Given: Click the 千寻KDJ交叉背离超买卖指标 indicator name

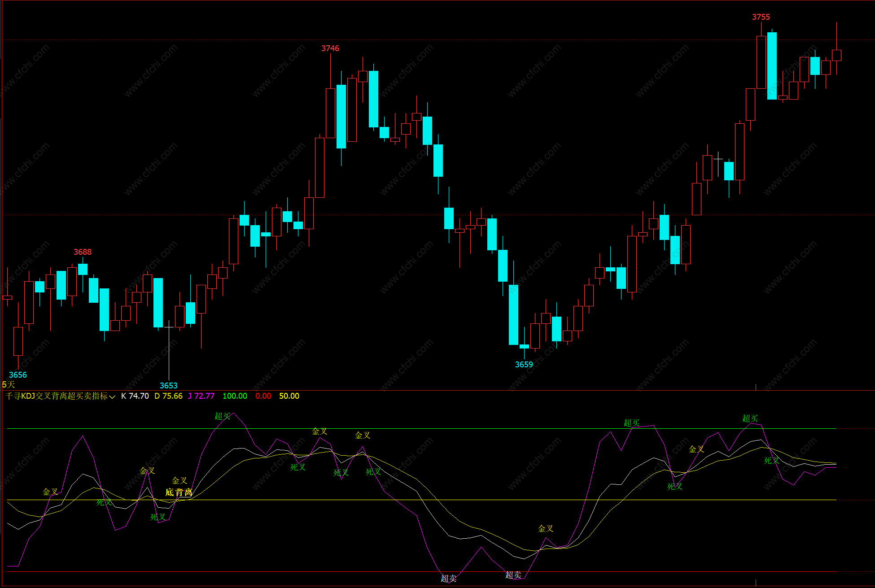Looking at the screenshot, I should pyautogui.click(x=57, y=396).
